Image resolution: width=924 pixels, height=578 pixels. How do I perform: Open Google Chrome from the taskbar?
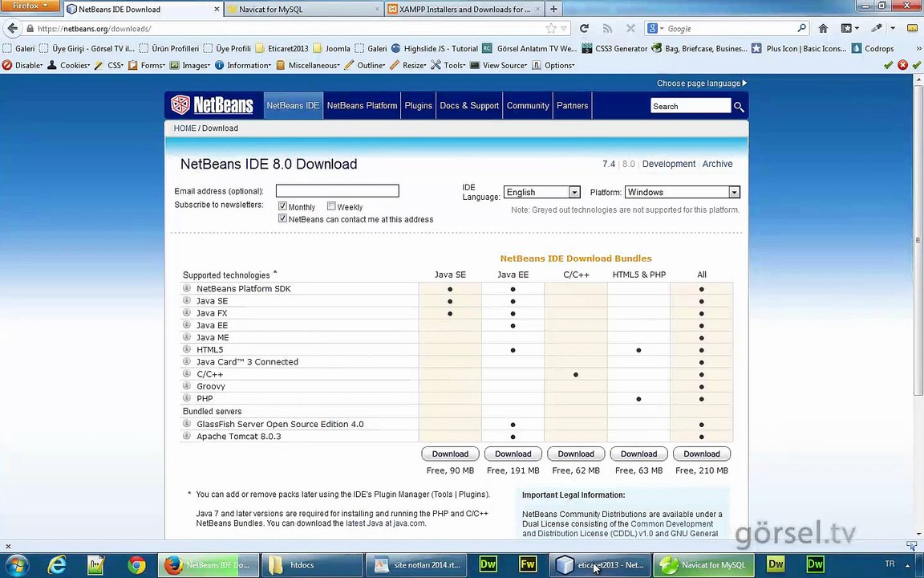pos(136,565)
